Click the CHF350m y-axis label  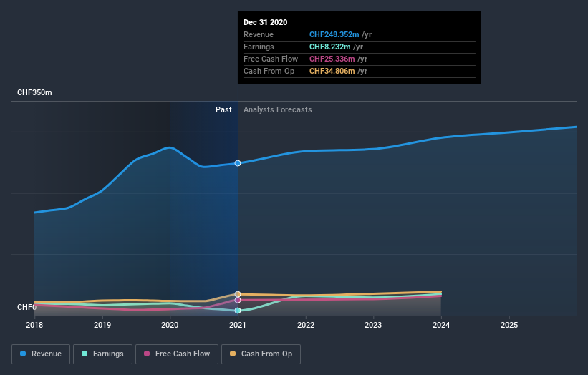(x=34, y=92)
